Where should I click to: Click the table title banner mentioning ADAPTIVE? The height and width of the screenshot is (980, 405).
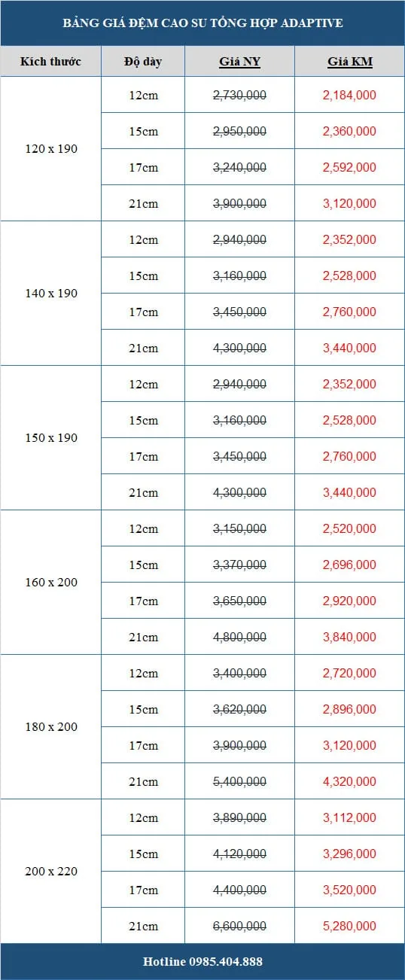202,23
